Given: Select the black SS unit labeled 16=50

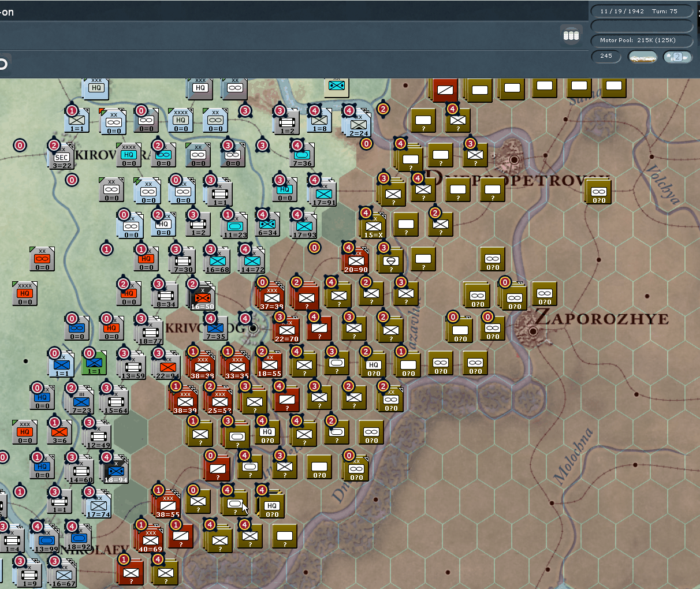Looking at the screenshot, I should coord(202,298).
